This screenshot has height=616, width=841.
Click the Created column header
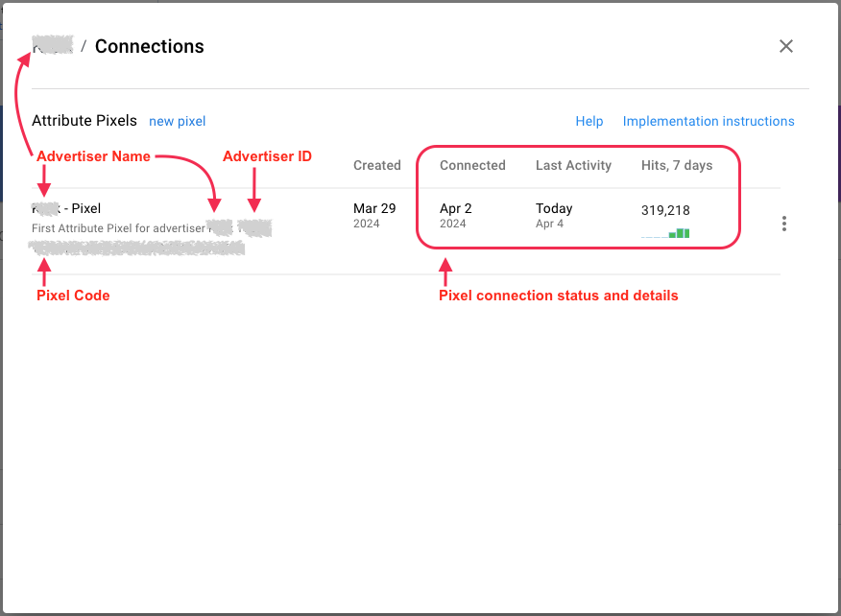376,165
